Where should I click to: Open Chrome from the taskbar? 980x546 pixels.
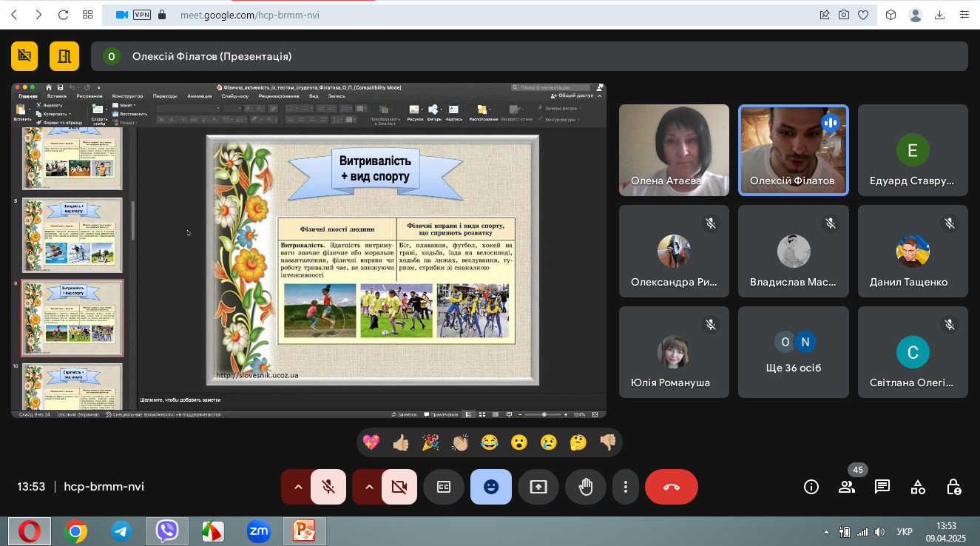75,531
